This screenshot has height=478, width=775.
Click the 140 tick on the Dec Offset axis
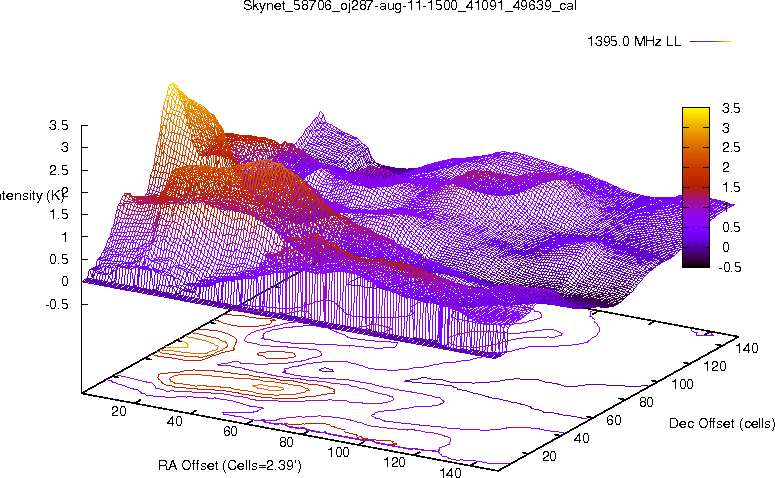(747, 348)
